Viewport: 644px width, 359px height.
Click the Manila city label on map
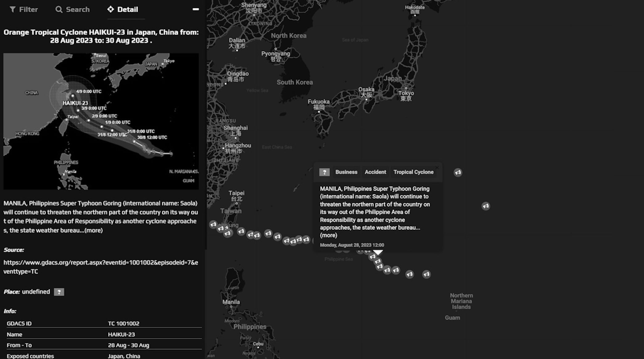pos(231,302)
